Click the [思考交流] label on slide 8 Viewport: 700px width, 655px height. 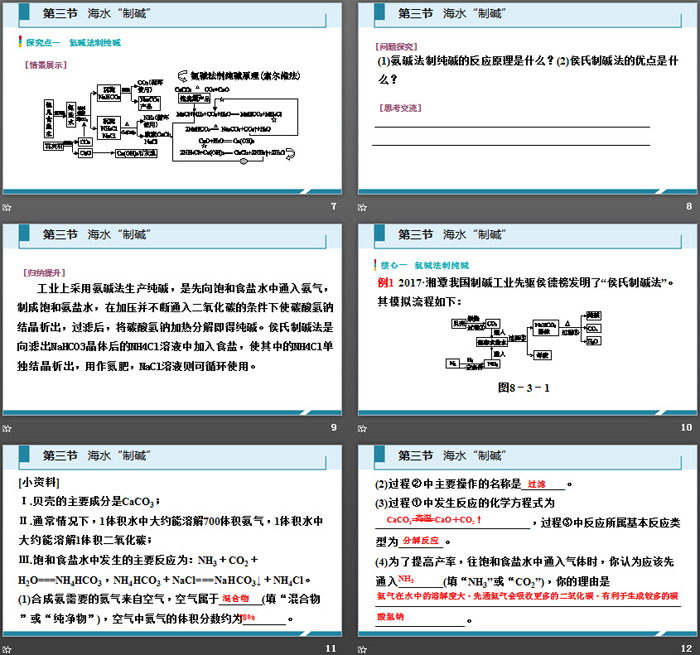tap(400, 108)
